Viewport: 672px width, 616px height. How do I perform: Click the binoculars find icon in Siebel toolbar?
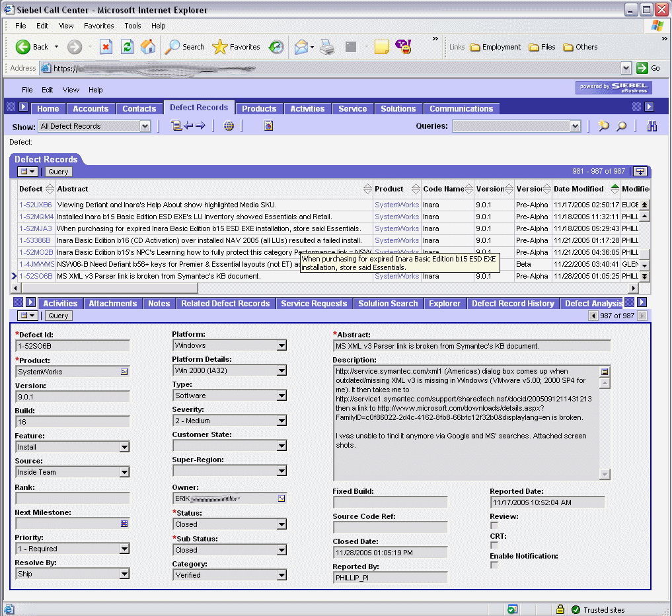click(652, 126)
